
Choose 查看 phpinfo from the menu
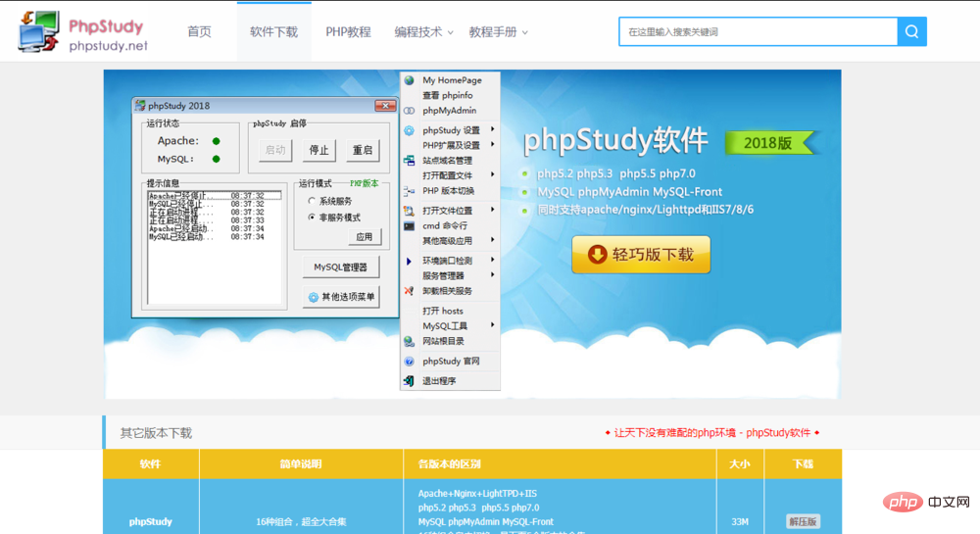click(x=448, y=96)
